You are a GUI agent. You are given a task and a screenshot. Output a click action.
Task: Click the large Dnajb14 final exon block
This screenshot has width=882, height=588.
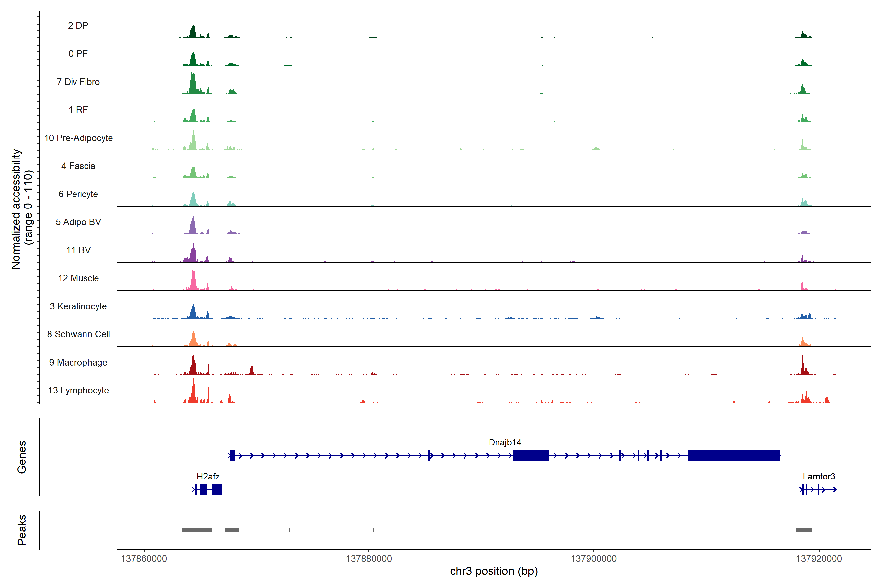pos(734,455)
